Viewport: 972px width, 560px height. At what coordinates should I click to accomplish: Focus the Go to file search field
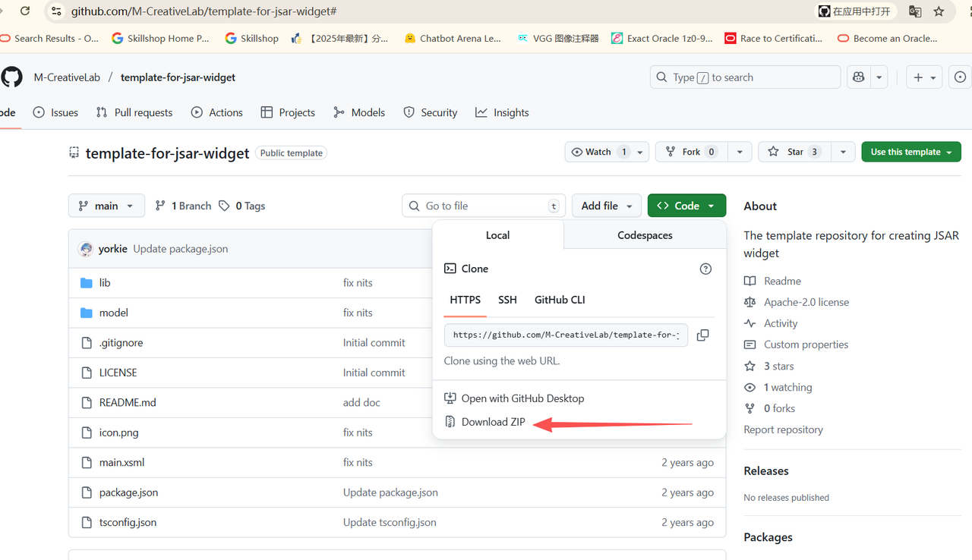click(484, 206)
